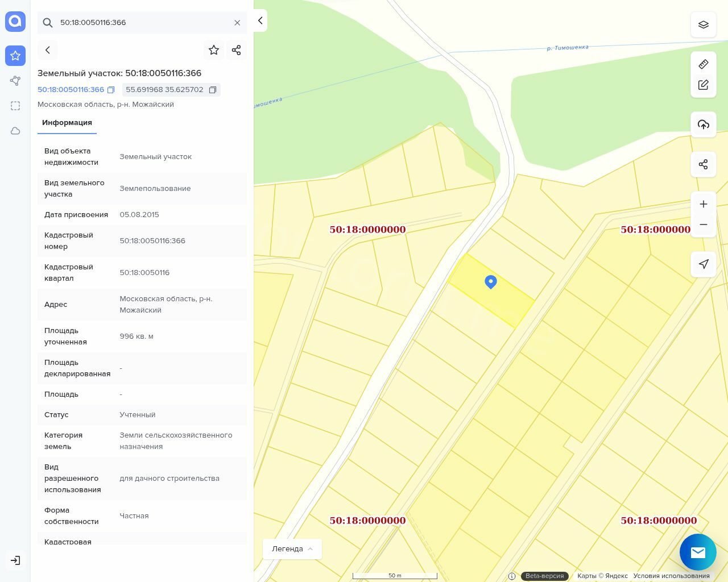Screen dimensions: 728x582
Task: Share this land parcel's info
Action: pyautogui.click(x=237, y=50)
